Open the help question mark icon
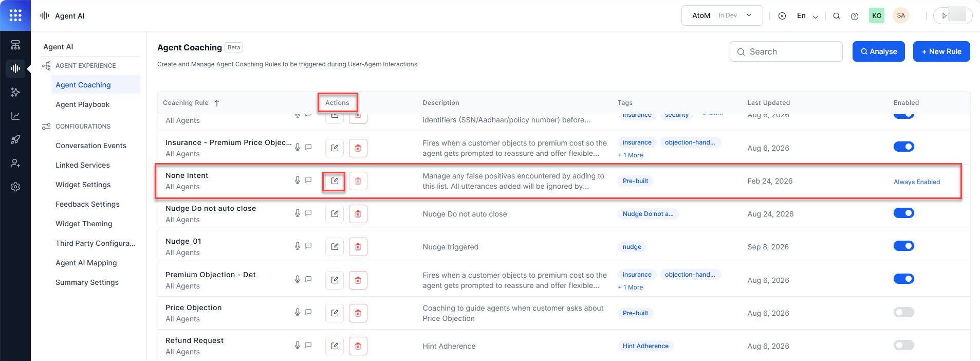The image size is (980, 361). tap(855, 16)
